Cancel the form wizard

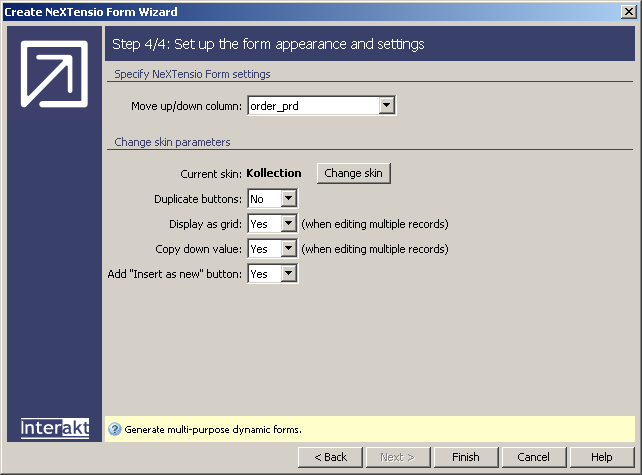[x=533, y=457]
